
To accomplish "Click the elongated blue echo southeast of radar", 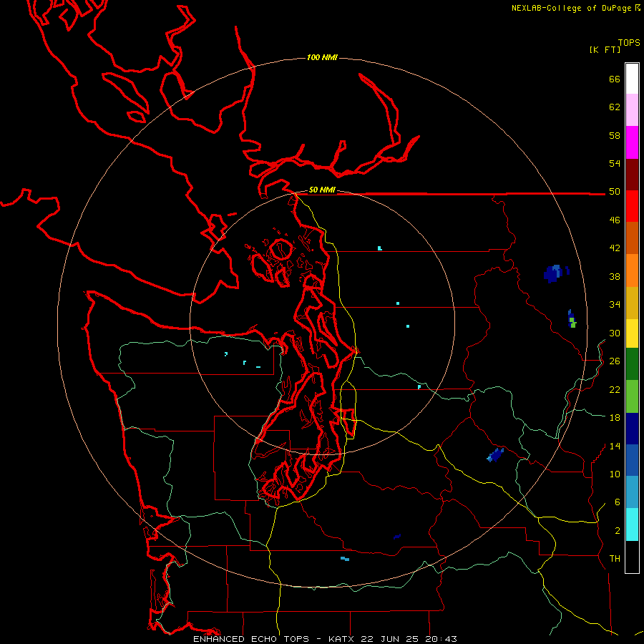I will [x=495, y=455].
